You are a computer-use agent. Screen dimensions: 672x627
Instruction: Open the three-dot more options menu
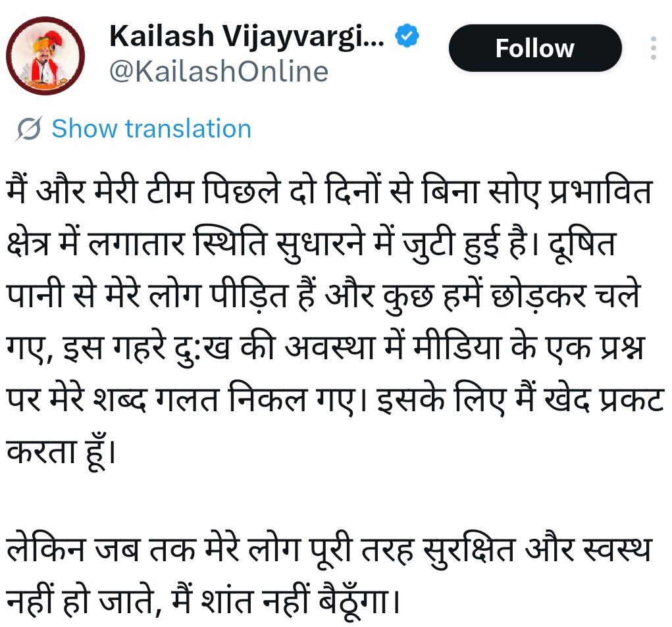click(x=653, y=49)
